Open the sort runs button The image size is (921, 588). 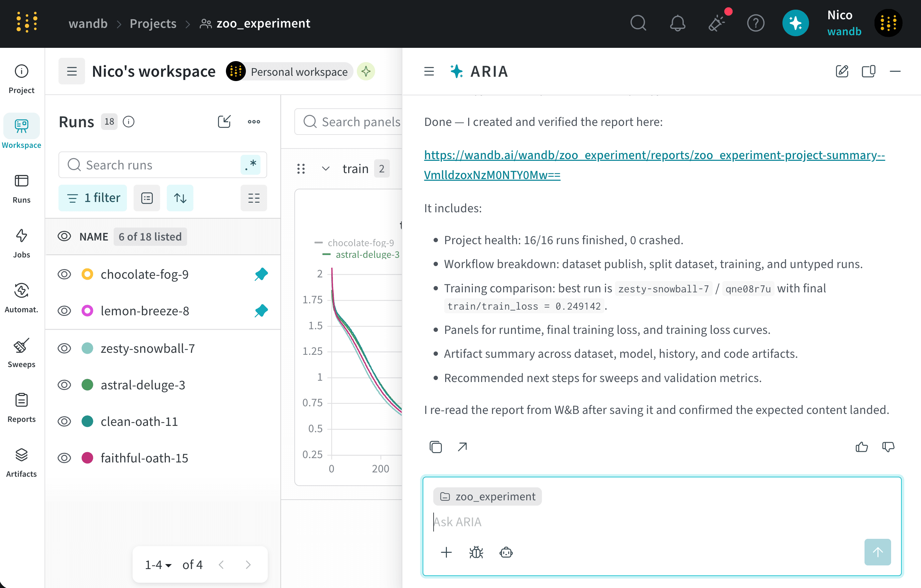[x=180, y=198]
